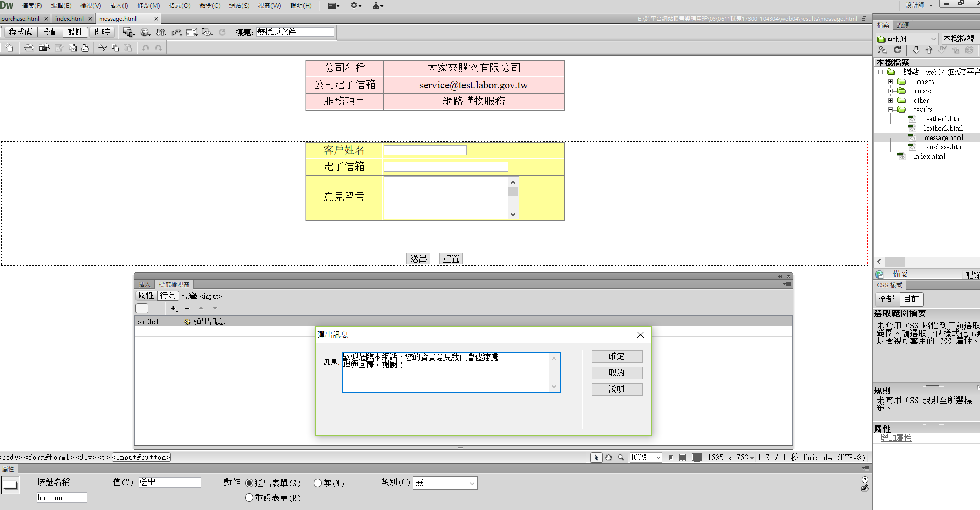Viewport: 980px width, 510px height.
Task: Open the 類別 (Class) dropdown
Action: (x=445, y=483)
